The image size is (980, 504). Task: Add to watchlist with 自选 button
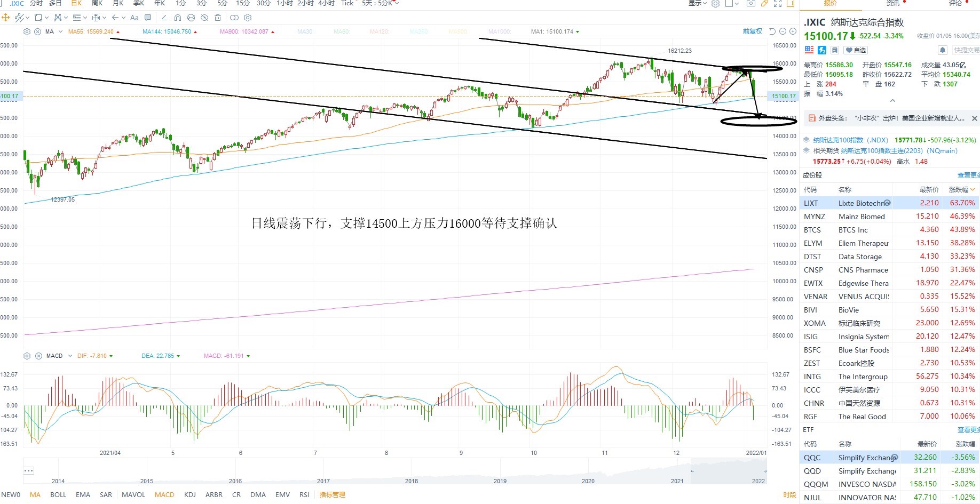(856, 50)
